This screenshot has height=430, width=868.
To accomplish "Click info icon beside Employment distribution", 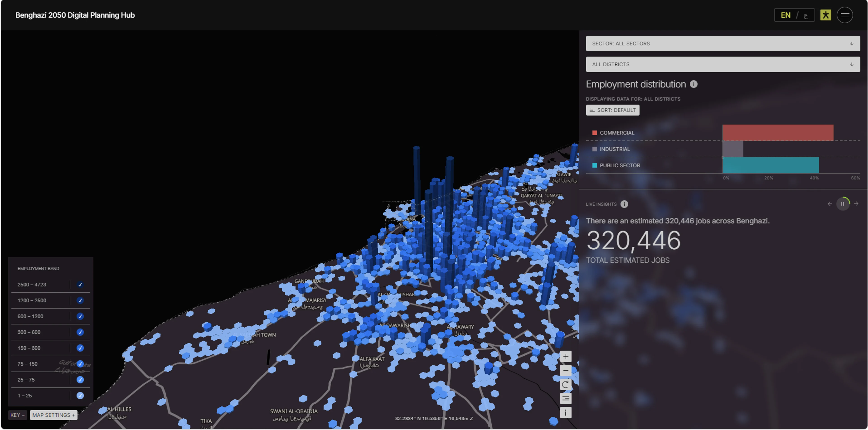I will [x=693, y=84].
